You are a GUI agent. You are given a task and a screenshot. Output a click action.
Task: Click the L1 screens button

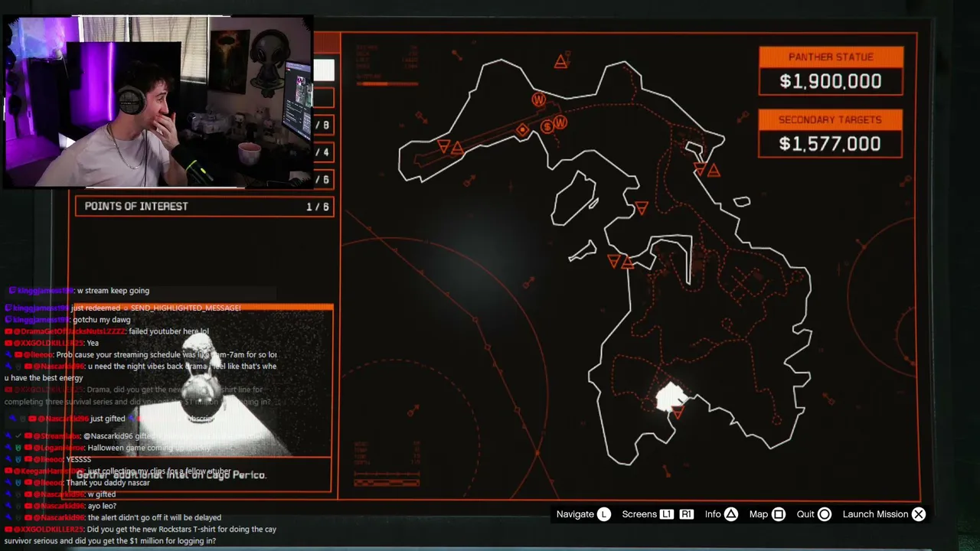coord(667,514)
